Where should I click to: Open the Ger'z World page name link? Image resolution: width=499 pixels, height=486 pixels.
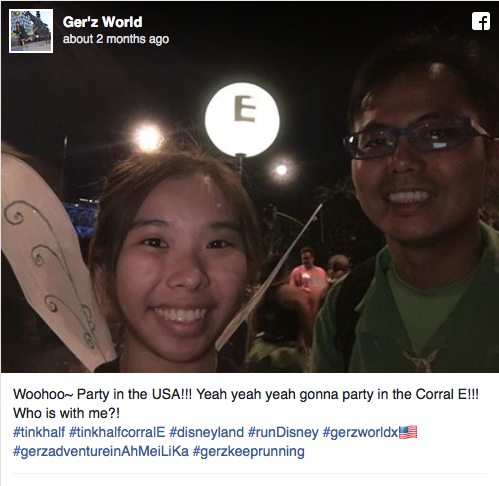point(102,22)
